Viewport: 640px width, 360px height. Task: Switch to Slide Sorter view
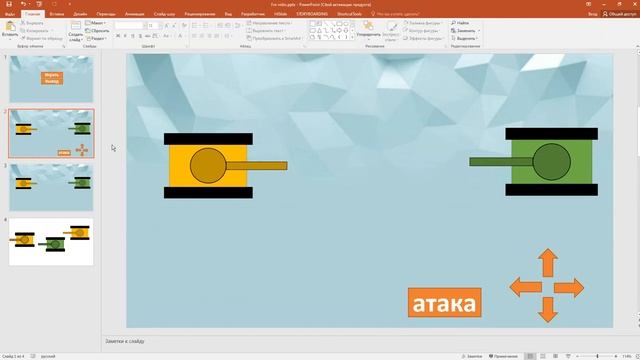click(x=542, y=356)
